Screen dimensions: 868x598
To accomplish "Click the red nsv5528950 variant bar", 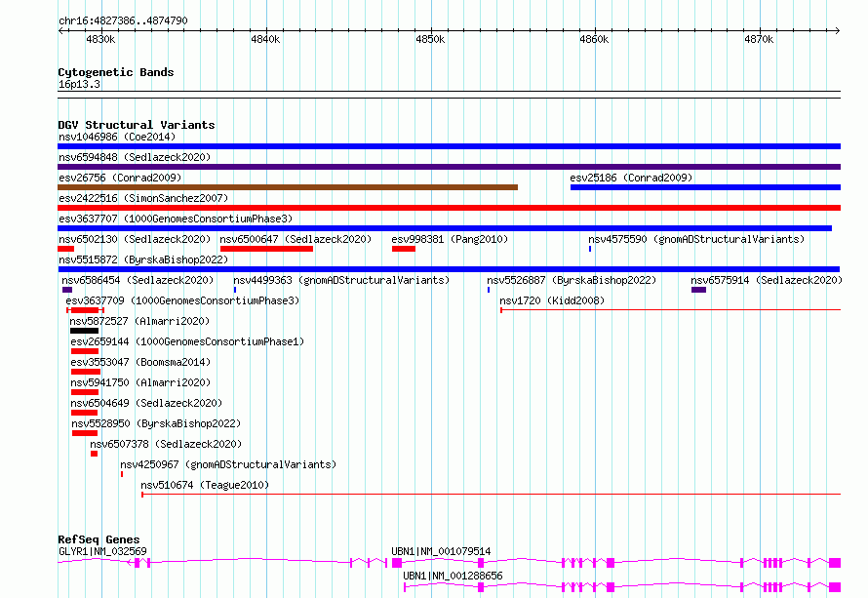I will (85, 433).
